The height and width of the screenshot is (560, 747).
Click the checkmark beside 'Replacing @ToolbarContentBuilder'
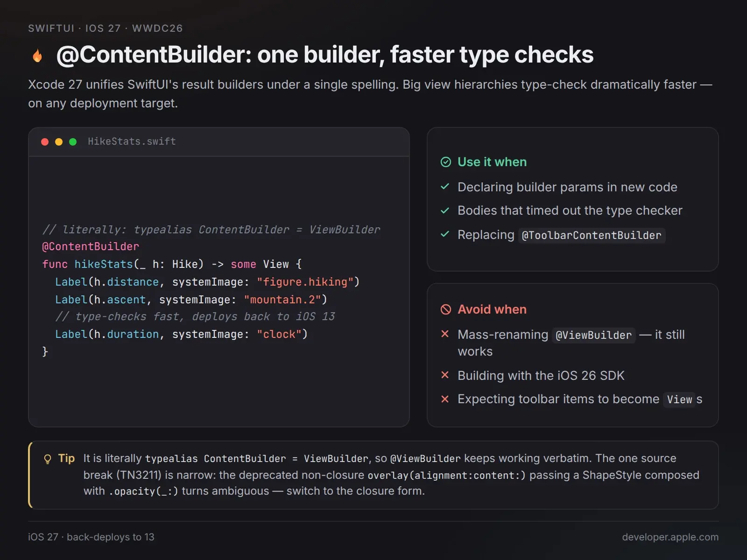tap(445, 234)
